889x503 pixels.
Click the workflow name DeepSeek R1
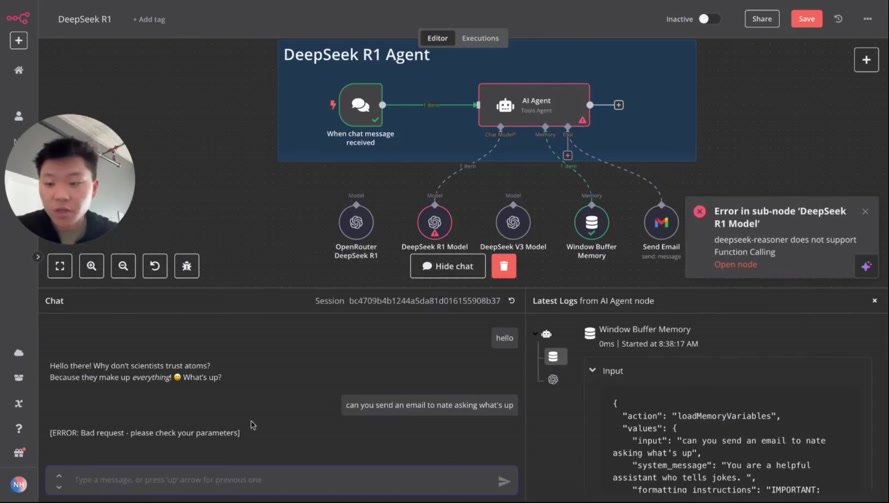pos(84,19)
